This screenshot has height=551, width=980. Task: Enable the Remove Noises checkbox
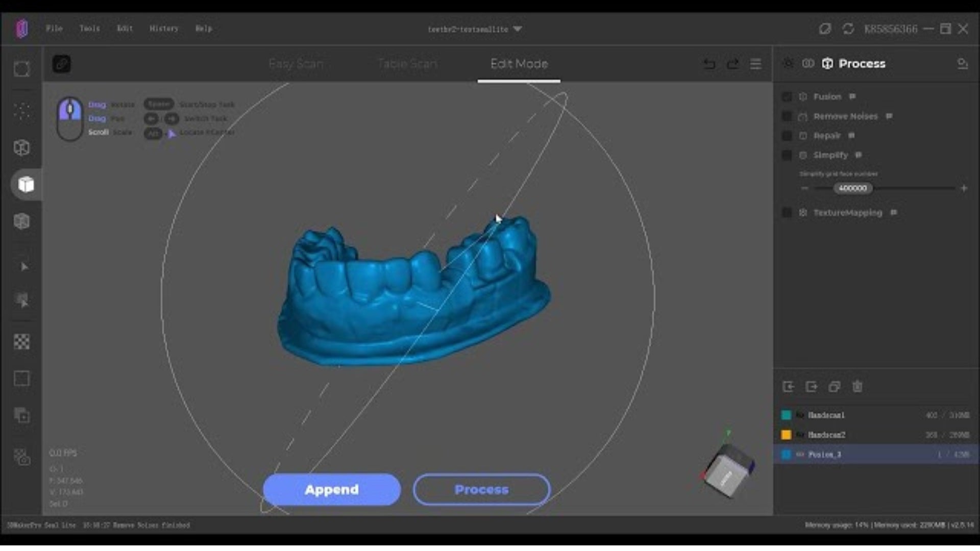click(x=787, y=117)
